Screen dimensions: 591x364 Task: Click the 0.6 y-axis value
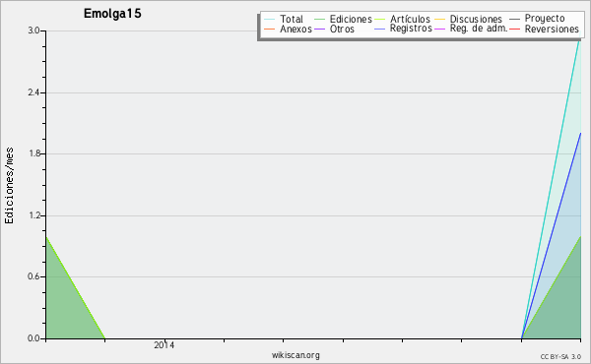click(33, 276)
